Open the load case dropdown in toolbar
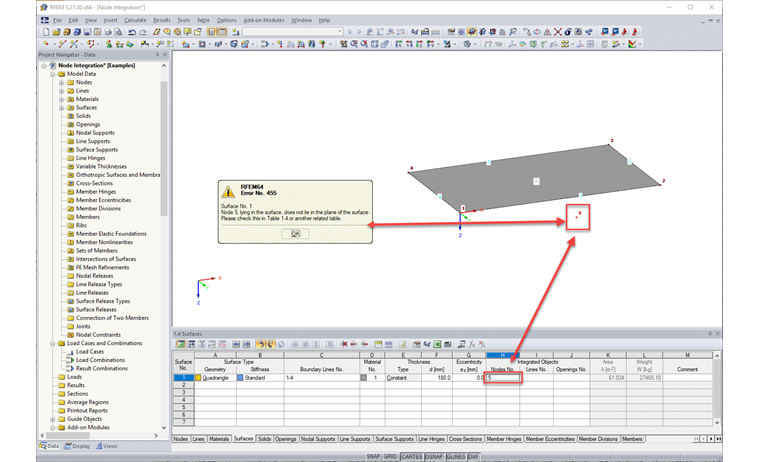760x462 pixels. click(339, 32)
